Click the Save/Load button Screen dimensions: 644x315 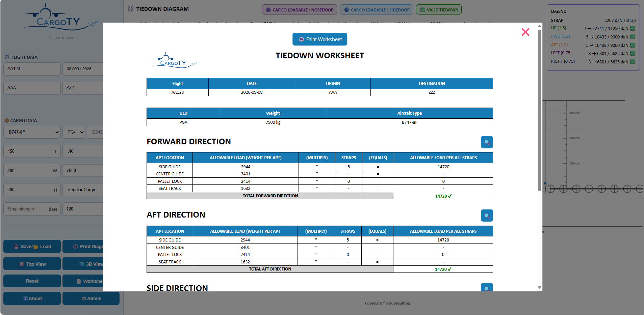tap(32, 247)
